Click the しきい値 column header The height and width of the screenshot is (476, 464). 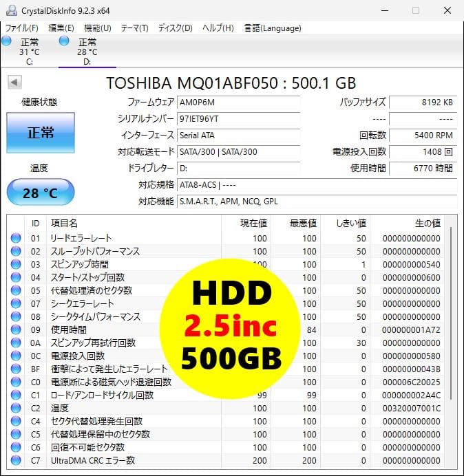[345, 223]
